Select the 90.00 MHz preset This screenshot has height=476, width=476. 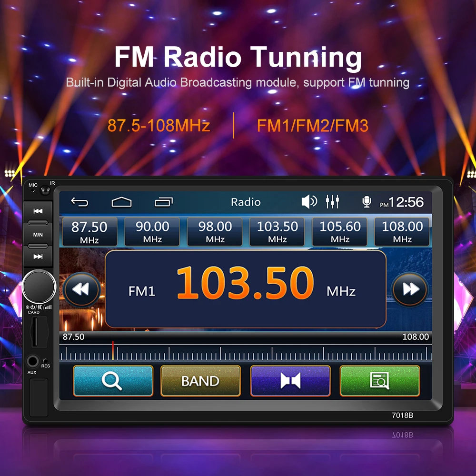coord(152,232)
